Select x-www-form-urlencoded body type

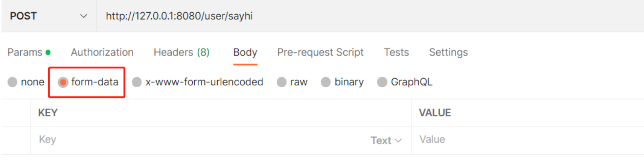pos(137,82)
